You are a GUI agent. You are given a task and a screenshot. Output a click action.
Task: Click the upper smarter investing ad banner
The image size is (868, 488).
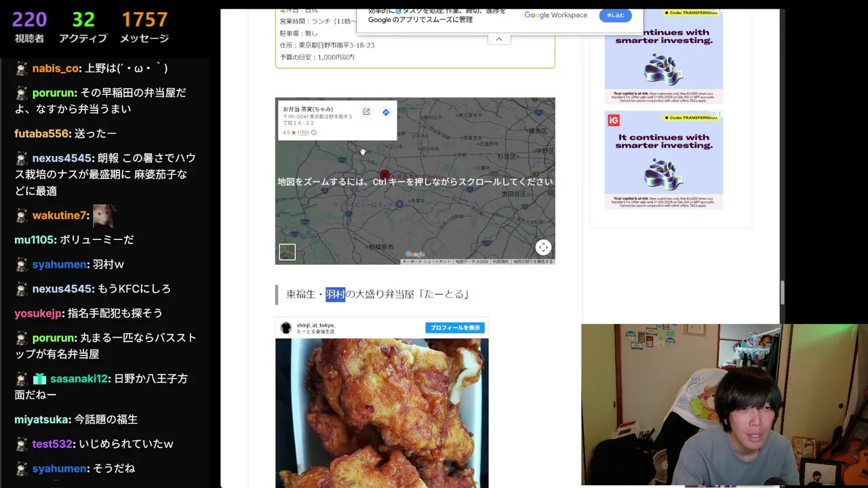[664, 56]
